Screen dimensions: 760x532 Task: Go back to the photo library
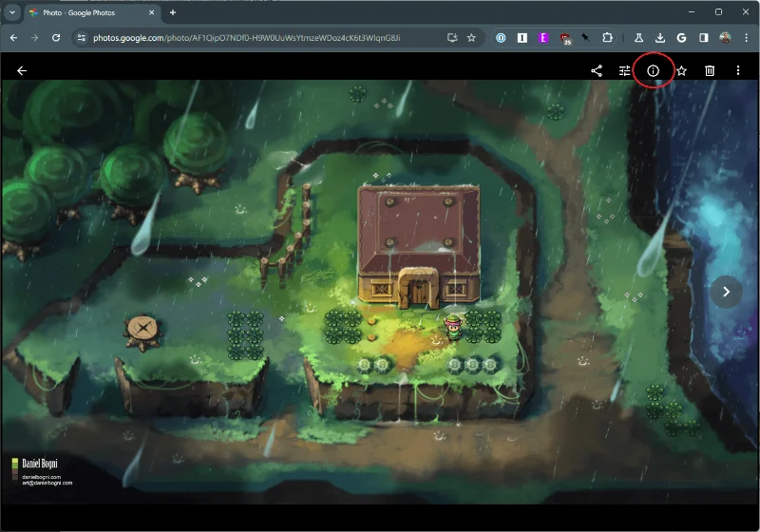pos(22,70)
